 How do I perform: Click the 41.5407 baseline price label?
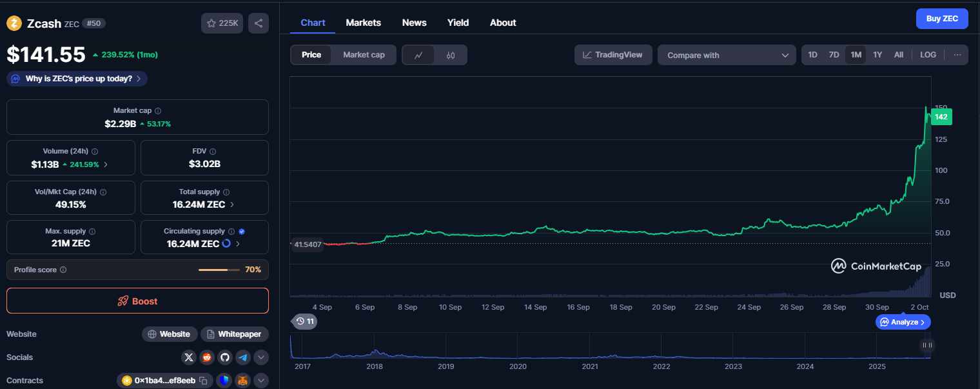tap(308, 244)
